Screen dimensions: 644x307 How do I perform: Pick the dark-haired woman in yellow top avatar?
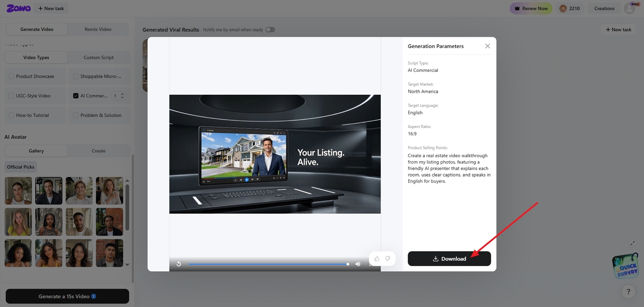49,253
